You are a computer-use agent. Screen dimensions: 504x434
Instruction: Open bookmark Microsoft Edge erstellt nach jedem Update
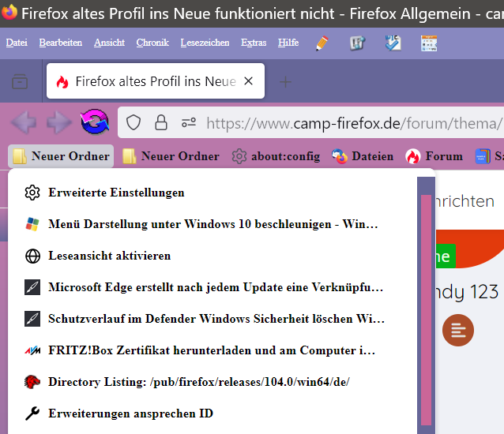pos(213,287)
